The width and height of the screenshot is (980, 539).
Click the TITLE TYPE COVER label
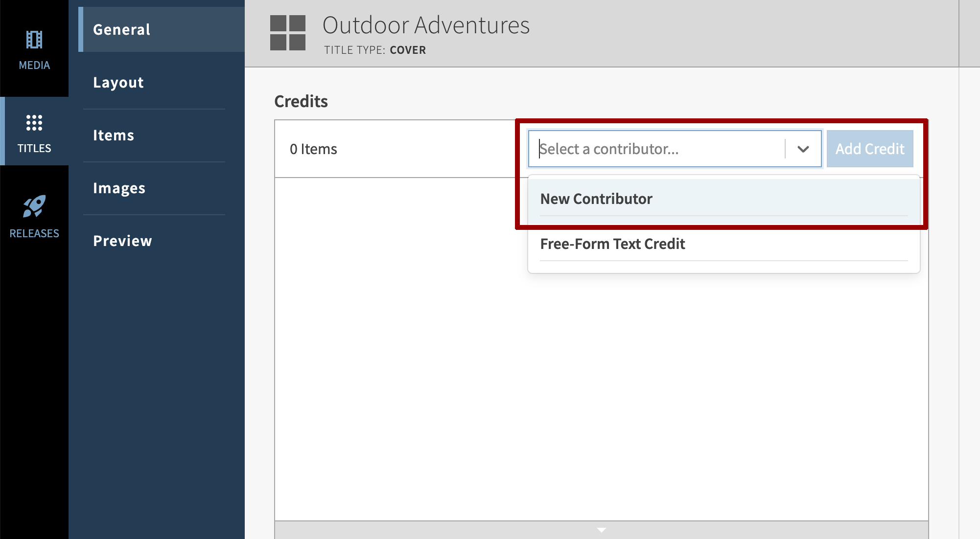[x=374, y=49]
